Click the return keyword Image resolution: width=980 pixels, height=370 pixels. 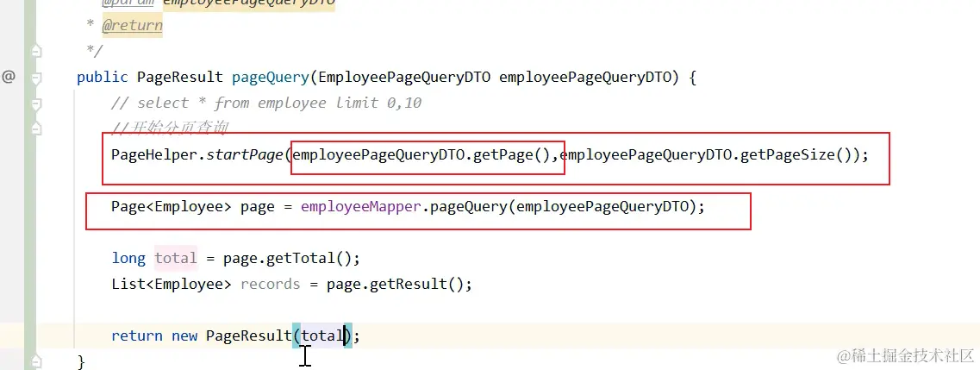[137, 336]
